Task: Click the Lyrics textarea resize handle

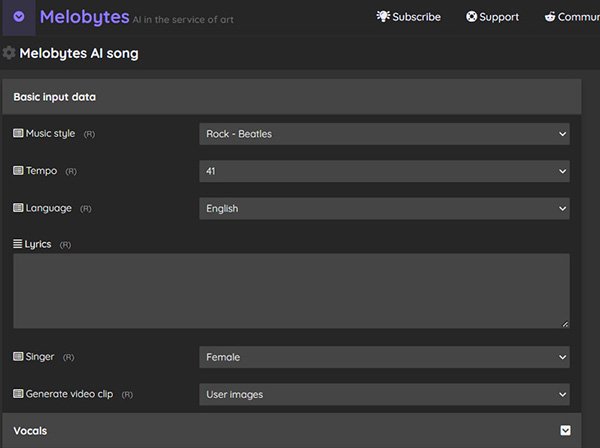Action: 565,324
